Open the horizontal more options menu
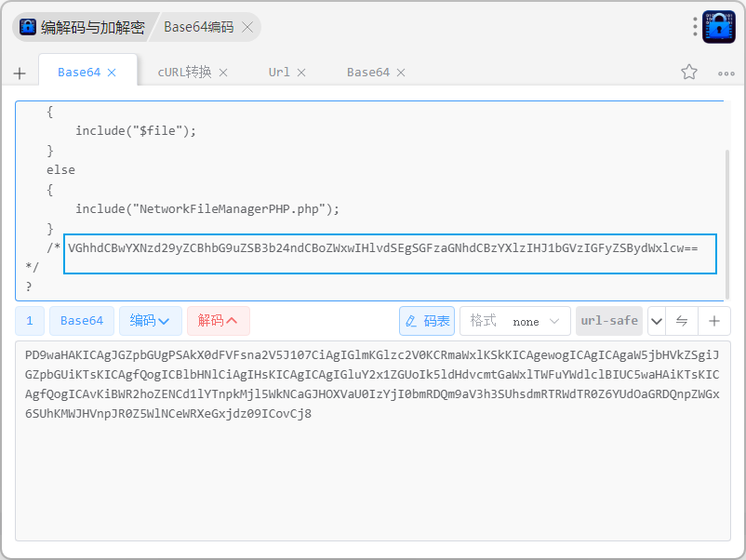Viewport: 746px width, 560px height. [x=726, y=73]
